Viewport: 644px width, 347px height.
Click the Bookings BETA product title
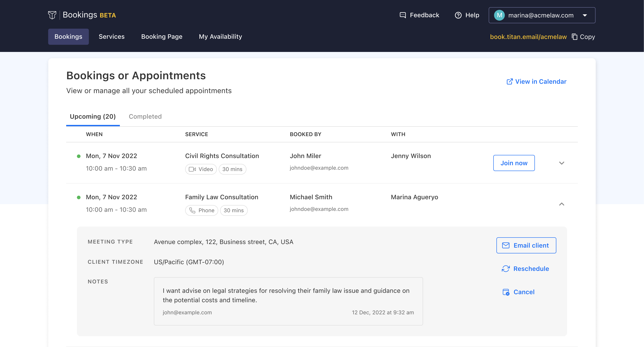click(x=89, y=15)
